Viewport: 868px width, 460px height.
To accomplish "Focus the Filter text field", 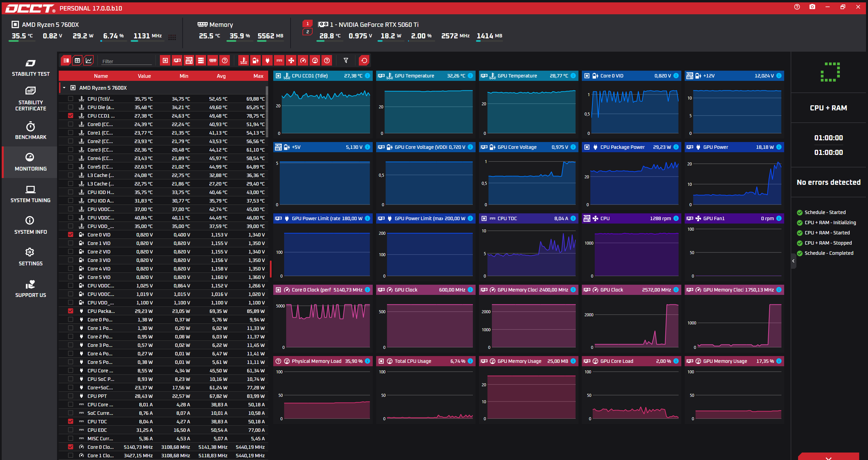I will click(127, 61).
